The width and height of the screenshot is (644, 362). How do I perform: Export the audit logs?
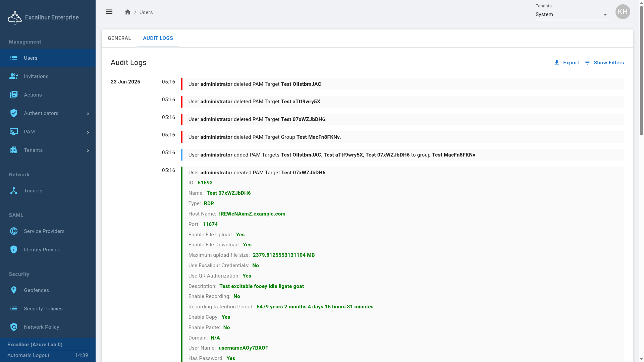(567, 63)
